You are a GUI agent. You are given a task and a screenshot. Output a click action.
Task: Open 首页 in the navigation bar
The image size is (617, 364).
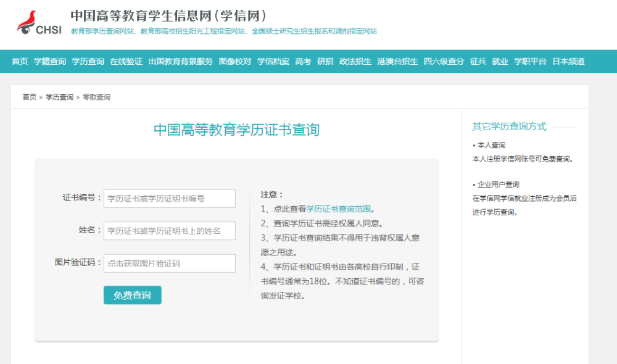point(20,62)
